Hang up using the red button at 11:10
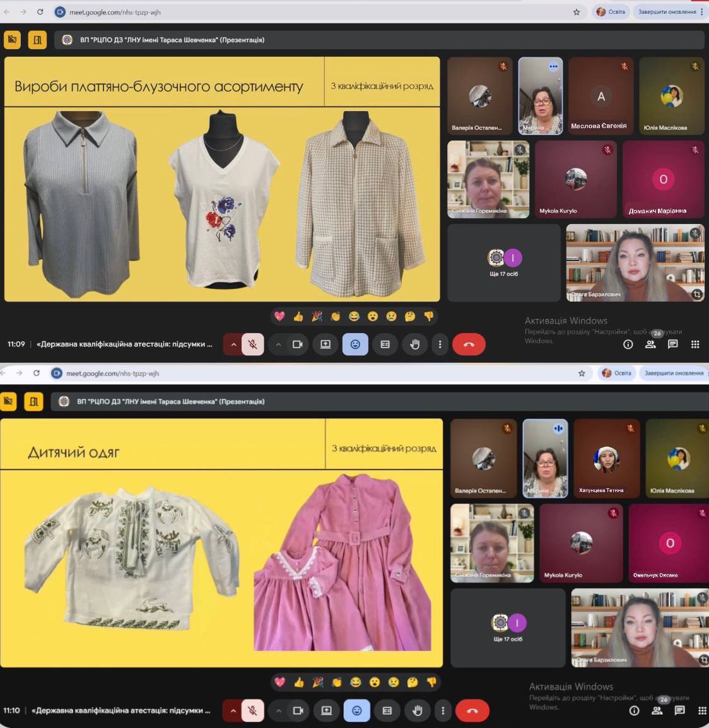This screenshot has width=709, height=728. click(x=472, y=711)
